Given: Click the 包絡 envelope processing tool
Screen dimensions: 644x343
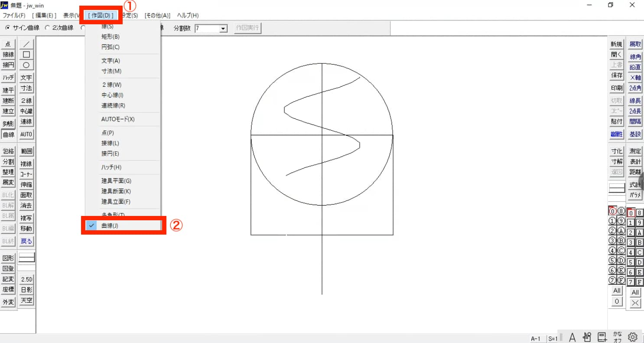Looking at the screenshot, I should coord(8,151).
